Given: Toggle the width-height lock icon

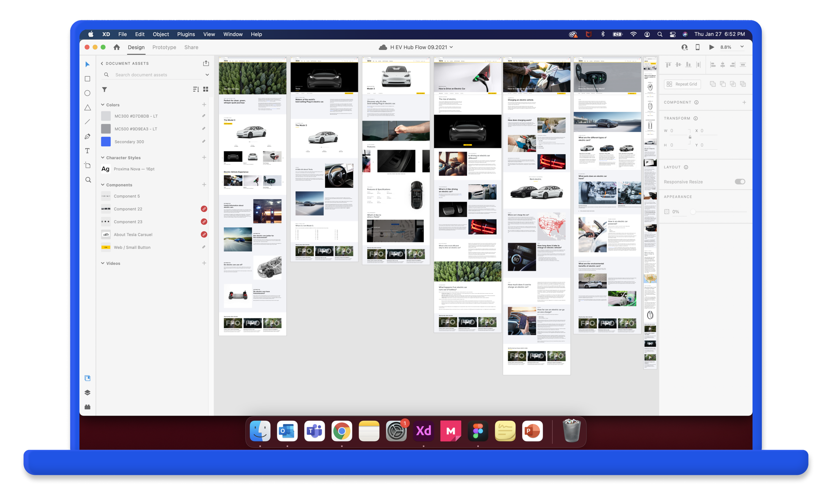Looking at the screenshot, I should point(690,137).
